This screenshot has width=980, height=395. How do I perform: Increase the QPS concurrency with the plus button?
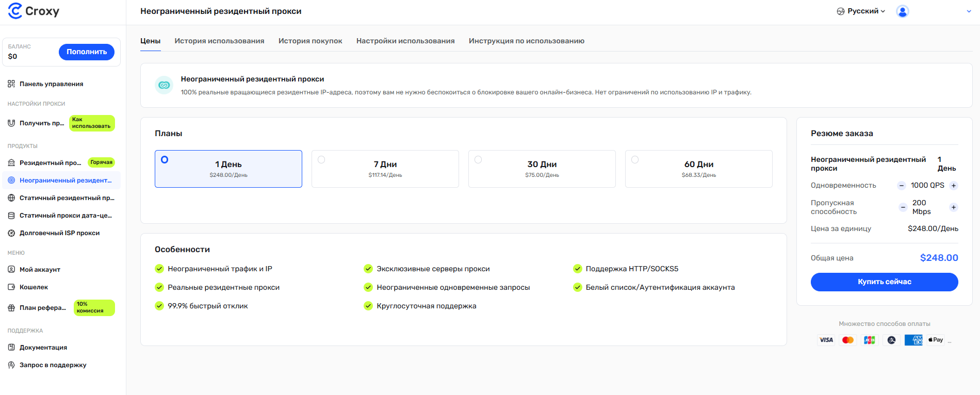954,186
